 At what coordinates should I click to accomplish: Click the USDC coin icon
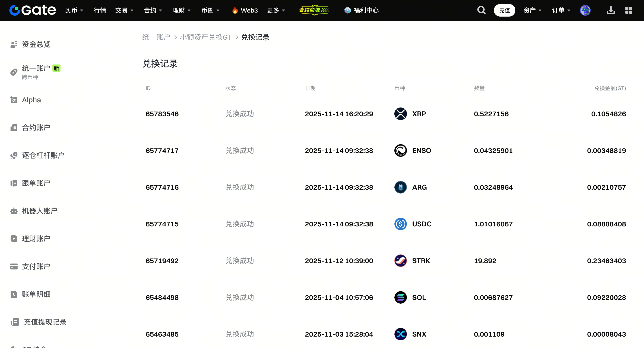point(400,224)
